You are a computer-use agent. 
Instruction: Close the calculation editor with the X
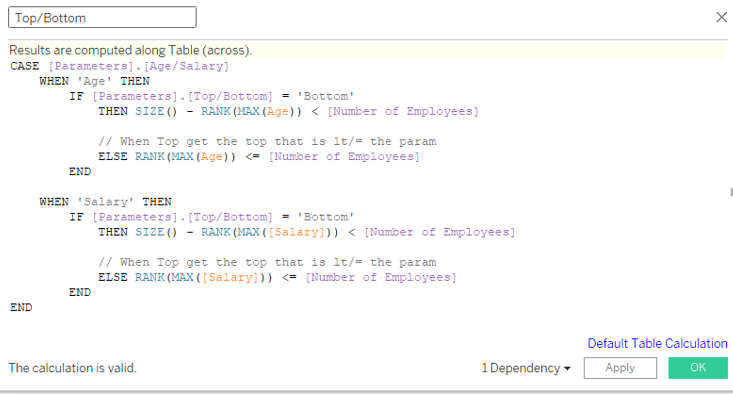tap(721, 17)
